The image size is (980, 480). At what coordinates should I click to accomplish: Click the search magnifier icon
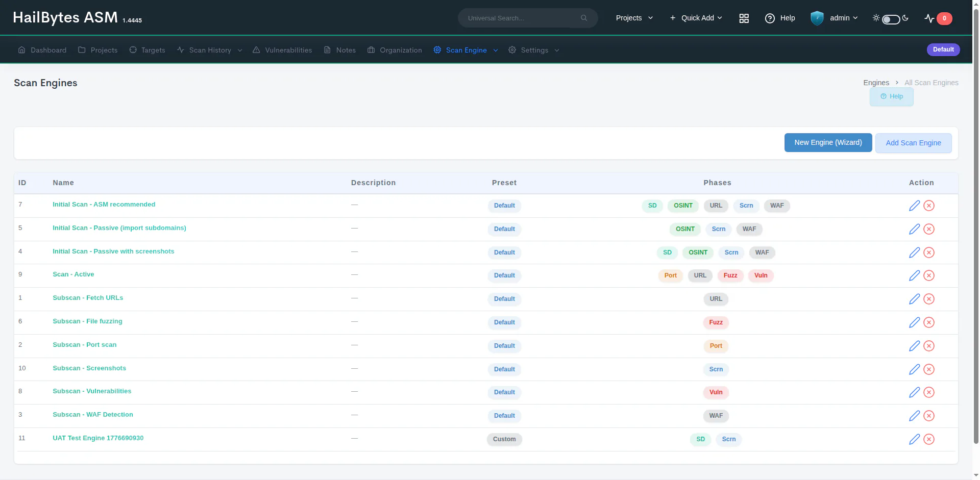[x=584, y=18]
